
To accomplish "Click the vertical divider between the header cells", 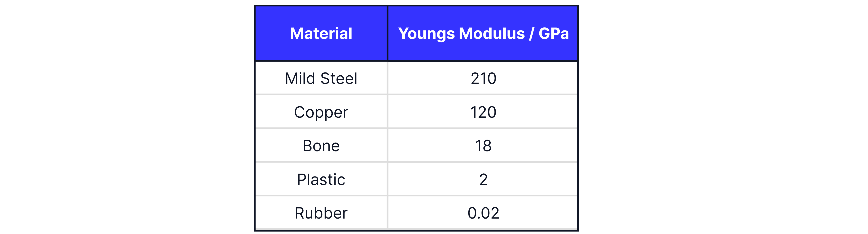I will [x=387, y=34].
